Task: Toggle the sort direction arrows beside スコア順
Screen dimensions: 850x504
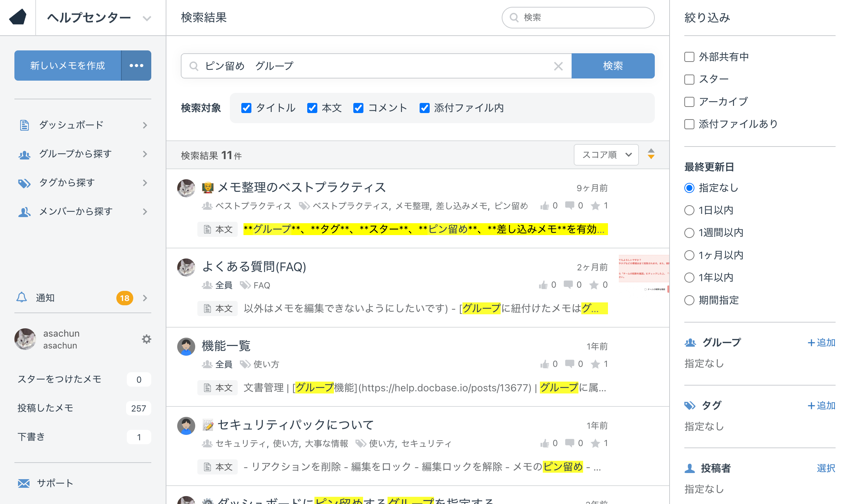Action: click(x=651, y=154)
